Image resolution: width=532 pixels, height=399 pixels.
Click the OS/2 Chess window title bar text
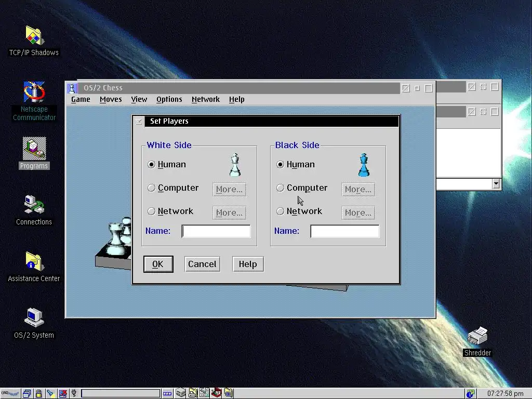pos(103,88)
